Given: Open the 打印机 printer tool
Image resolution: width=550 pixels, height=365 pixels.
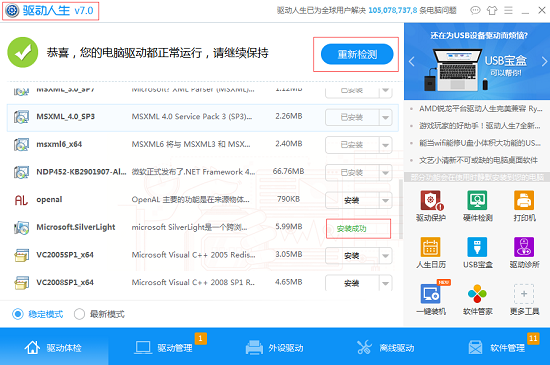Looking at the screenshot, I should click(524, 200).
